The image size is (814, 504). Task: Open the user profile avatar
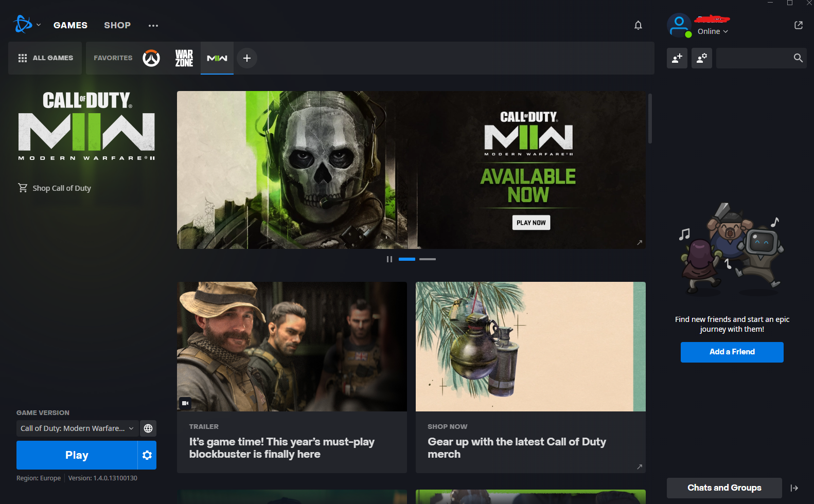(679, 25)
